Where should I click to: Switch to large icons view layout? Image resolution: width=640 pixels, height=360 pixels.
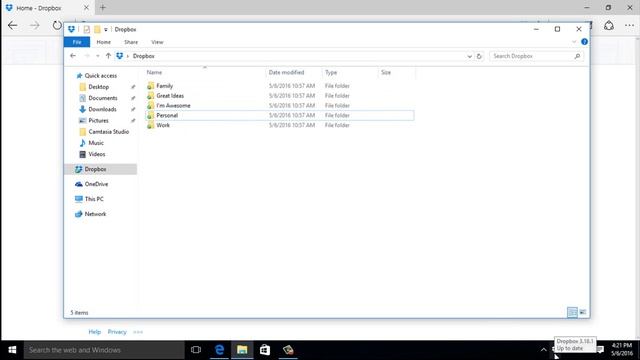[x=582, y=312]
